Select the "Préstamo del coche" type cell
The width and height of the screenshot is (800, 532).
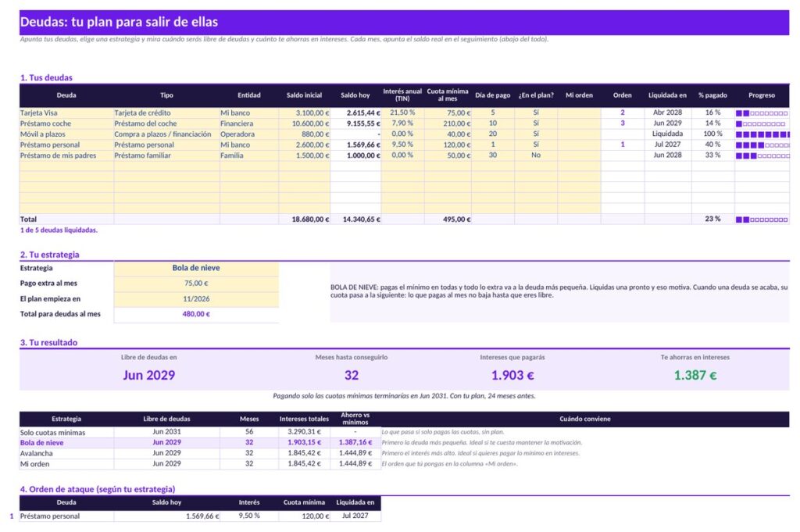coord(167,123)
